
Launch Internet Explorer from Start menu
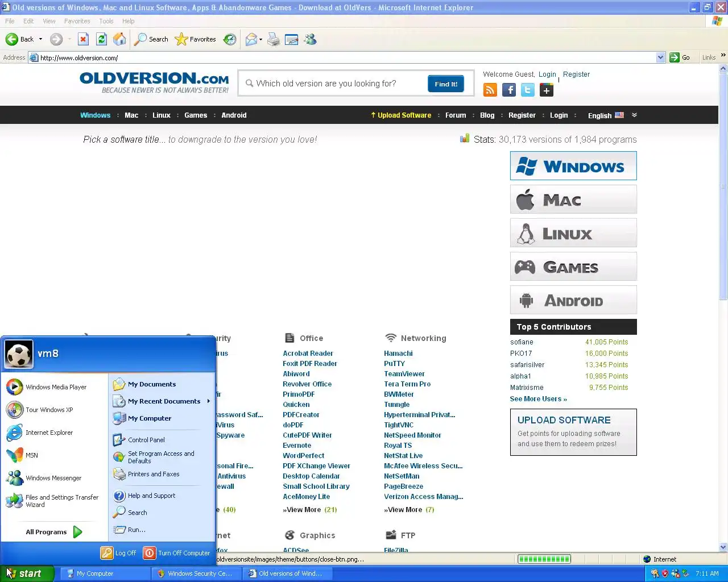[x=54, y=433]
